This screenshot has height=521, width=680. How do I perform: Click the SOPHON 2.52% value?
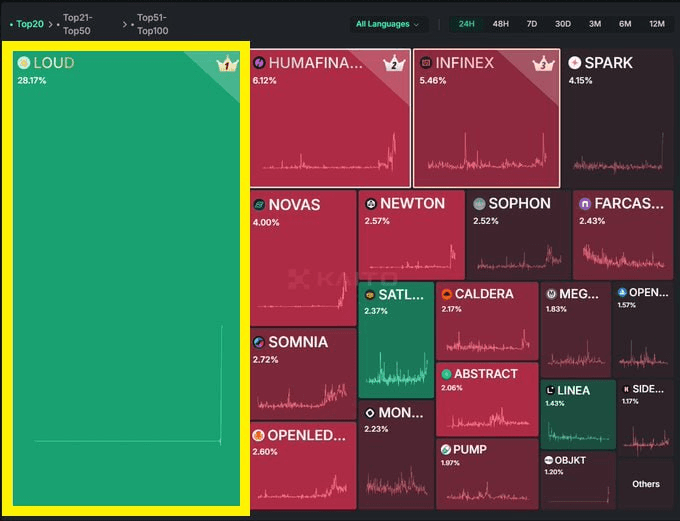[486, 221]
